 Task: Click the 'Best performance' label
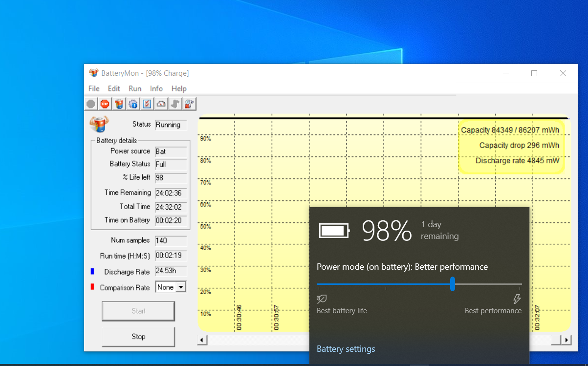tap(493, 311)
